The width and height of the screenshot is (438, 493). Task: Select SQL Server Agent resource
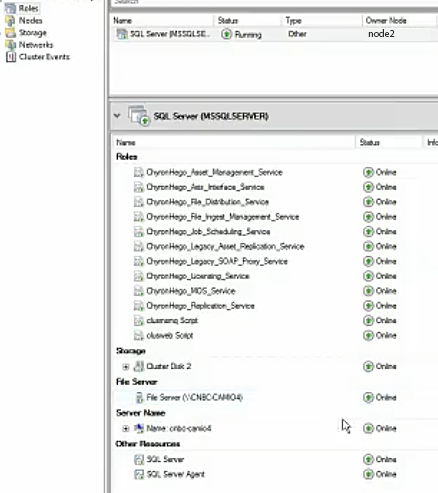[x=175, y=474]
